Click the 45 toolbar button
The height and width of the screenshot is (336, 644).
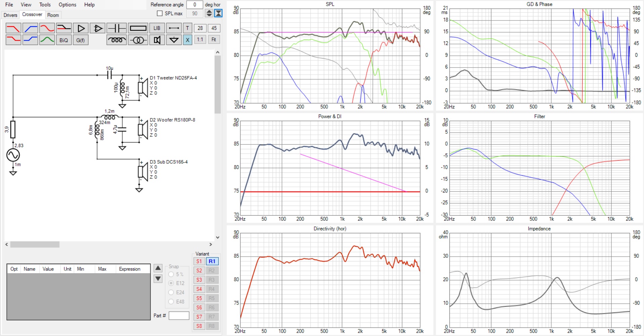[214, 28]
